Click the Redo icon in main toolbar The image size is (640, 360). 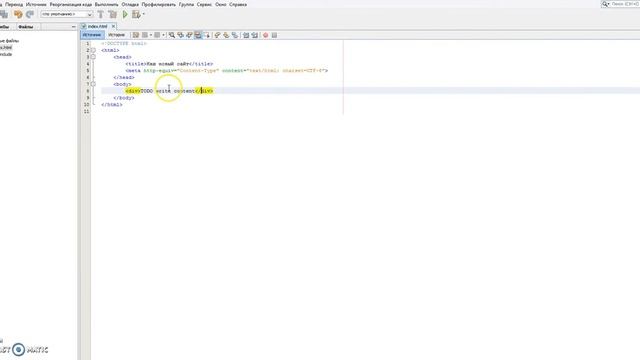click(x=30, y=14)
